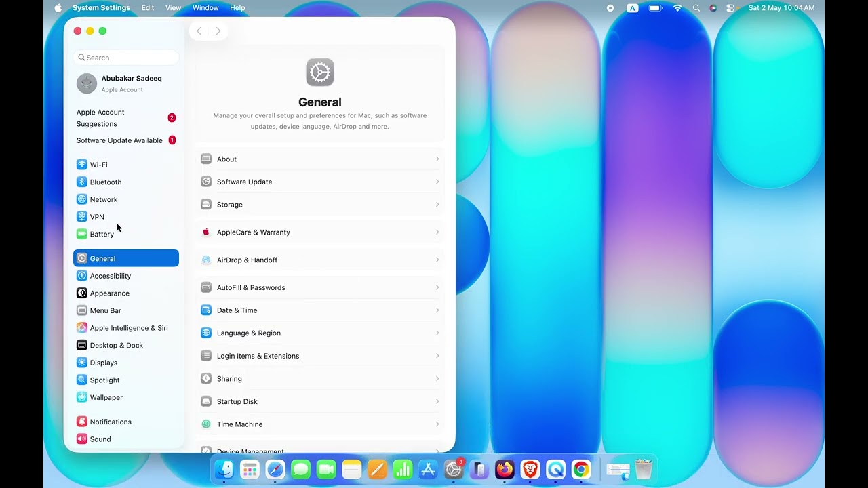Open Notes app in the Dock
868x488 pixels.
(352, 469)
